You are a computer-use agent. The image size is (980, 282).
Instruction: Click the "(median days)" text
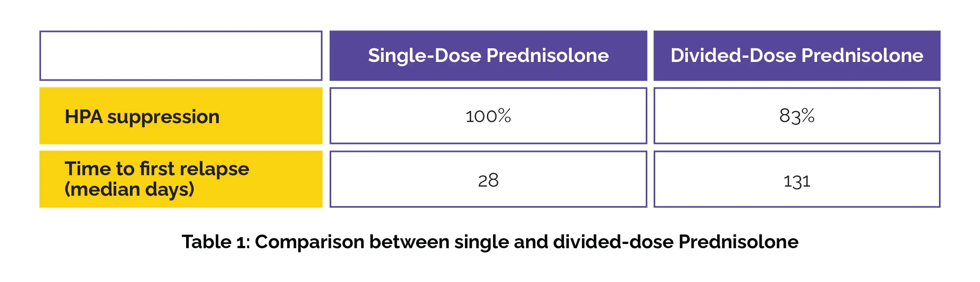[x=130, y=189]
